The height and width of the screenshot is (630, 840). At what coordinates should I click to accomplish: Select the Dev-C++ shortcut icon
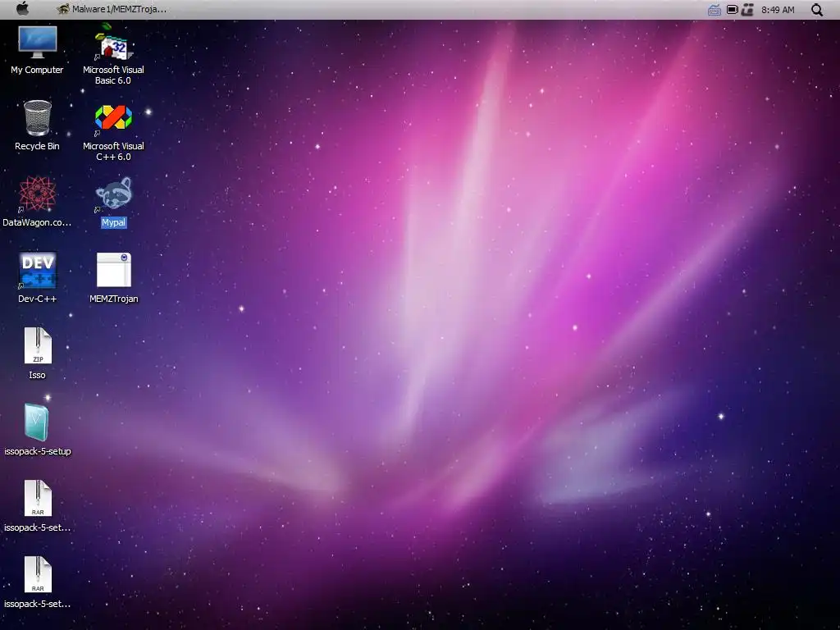[38, 270]
